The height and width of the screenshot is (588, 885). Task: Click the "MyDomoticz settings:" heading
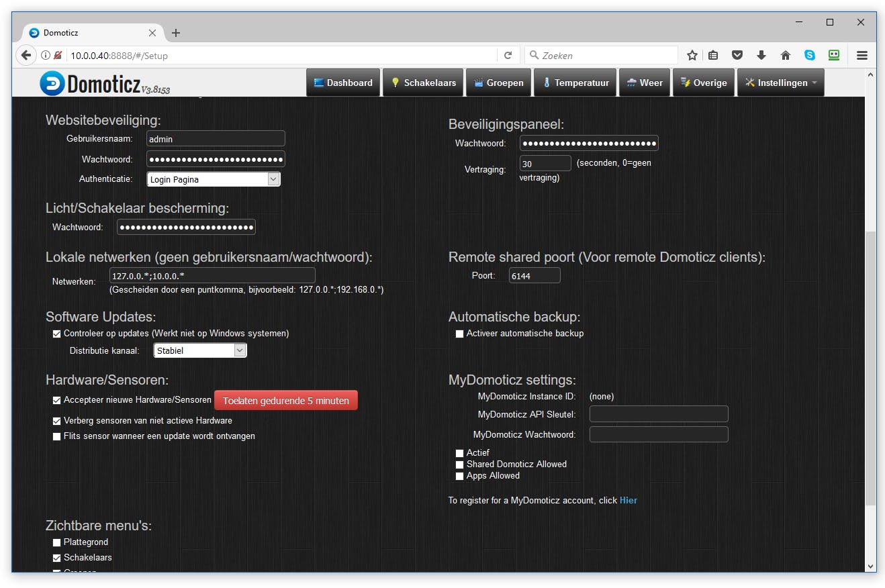tap(512, 380)
